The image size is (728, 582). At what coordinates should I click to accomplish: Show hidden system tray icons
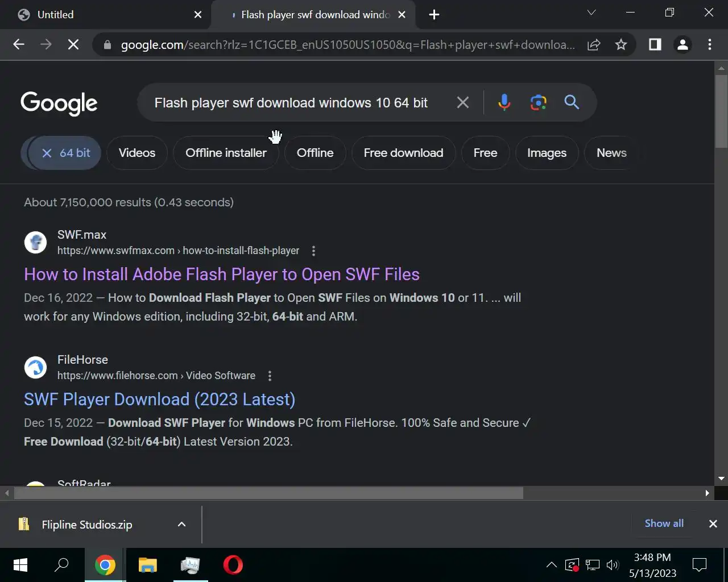tap(551, 565)
